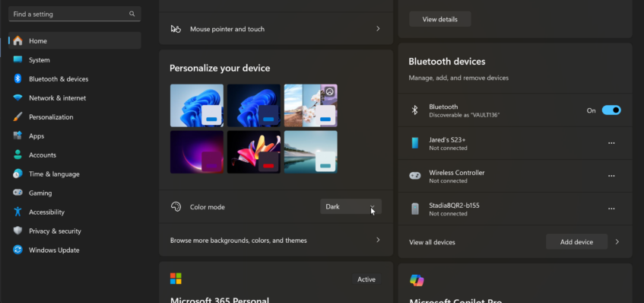Viewport: 644px width, 303px height.
Task: Open Privacy & security settings
Action: coord(75,231)
